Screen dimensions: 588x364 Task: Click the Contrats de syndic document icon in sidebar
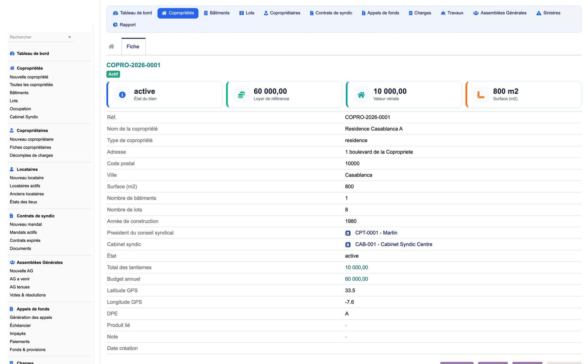(11, 216)
